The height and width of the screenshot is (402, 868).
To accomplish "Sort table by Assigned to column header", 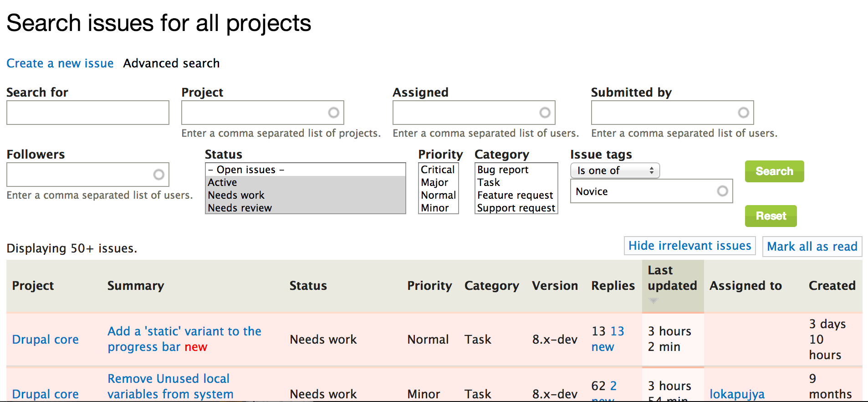I will tap(745, 286).
